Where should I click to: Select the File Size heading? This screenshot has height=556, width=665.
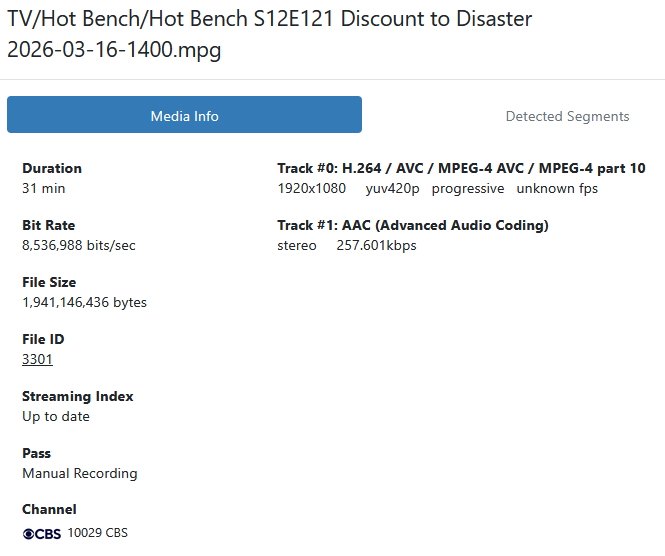click(x=49, y=282)
